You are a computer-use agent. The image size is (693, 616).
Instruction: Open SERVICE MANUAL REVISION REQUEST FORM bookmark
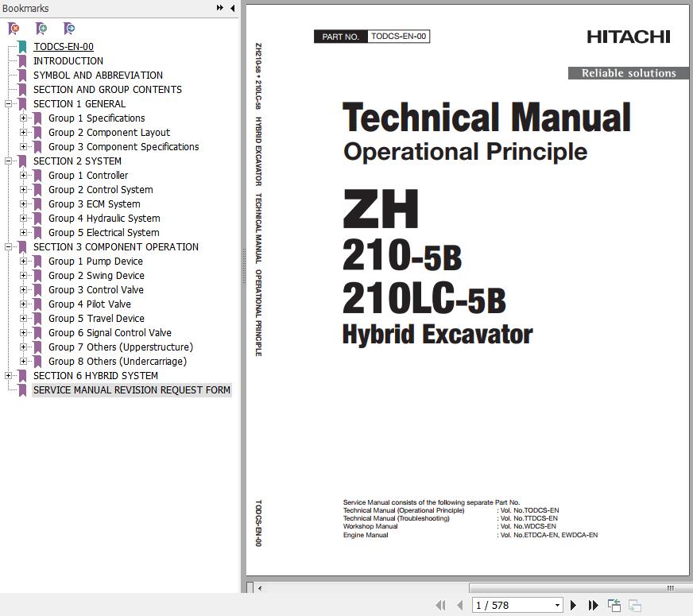132,389
